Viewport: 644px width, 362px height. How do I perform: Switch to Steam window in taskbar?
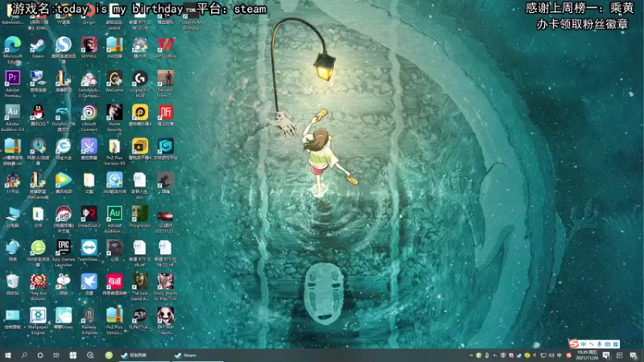pyautogui.click(x=197, y=356)
